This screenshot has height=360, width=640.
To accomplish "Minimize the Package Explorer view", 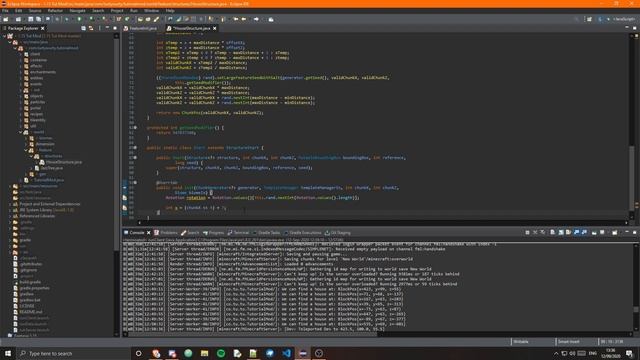I will point(107,28).
